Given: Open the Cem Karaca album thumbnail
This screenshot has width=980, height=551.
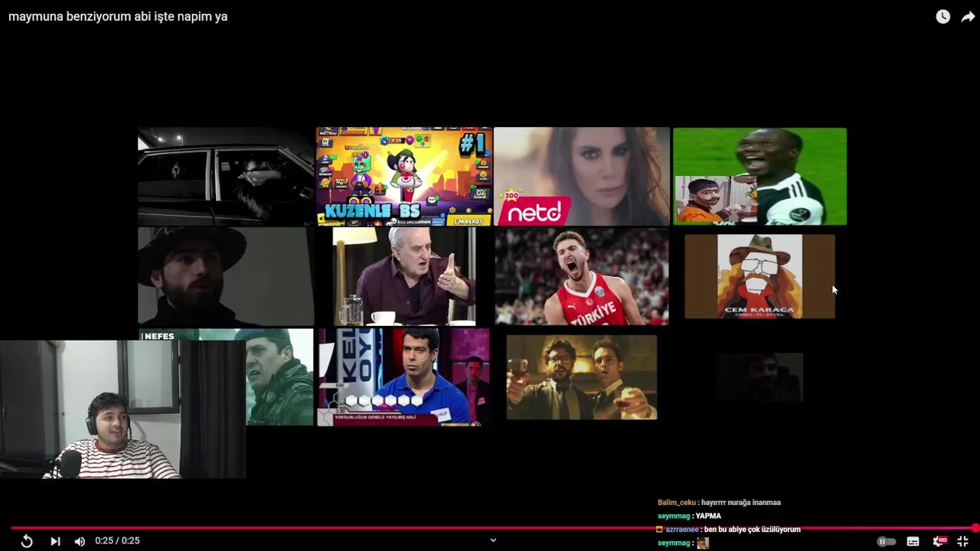Looking at the screenshot, I should click(x=759, y=276).
